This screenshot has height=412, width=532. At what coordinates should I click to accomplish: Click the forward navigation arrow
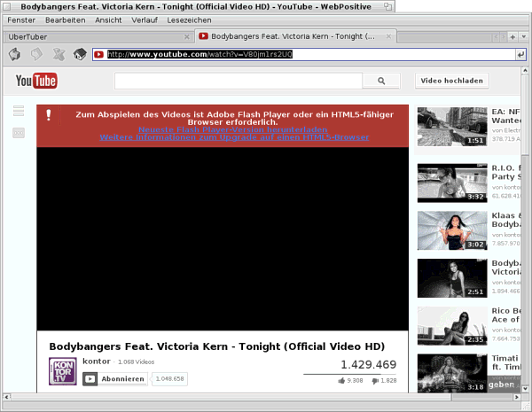point(37,54)
